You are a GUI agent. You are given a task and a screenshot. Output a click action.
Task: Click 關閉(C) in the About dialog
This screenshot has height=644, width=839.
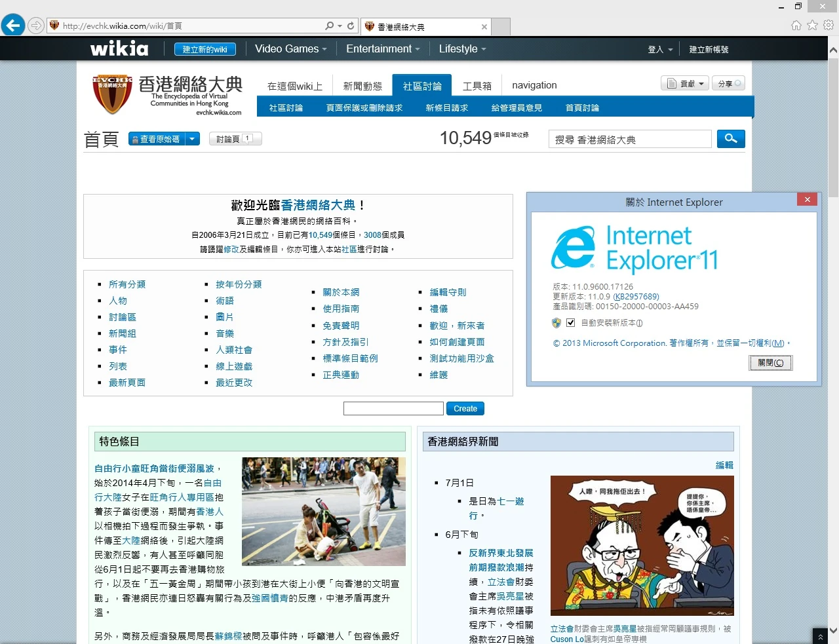pyautogui.click(x=771, y=363)
